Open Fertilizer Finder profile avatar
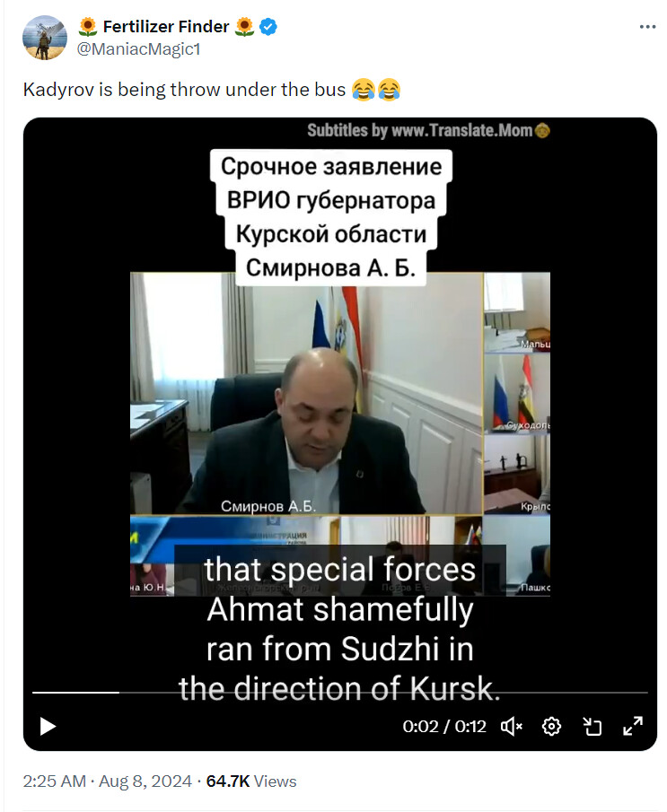 pos(45,38)
